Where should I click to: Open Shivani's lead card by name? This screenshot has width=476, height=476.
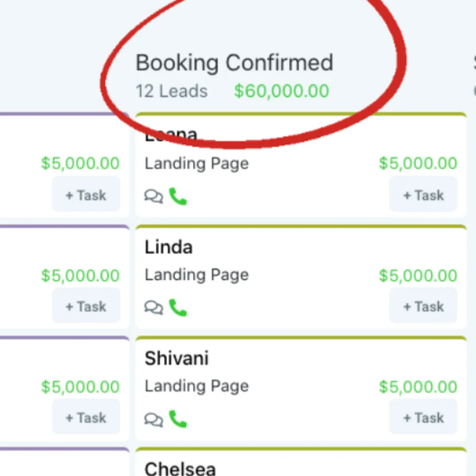coord(176,358)
